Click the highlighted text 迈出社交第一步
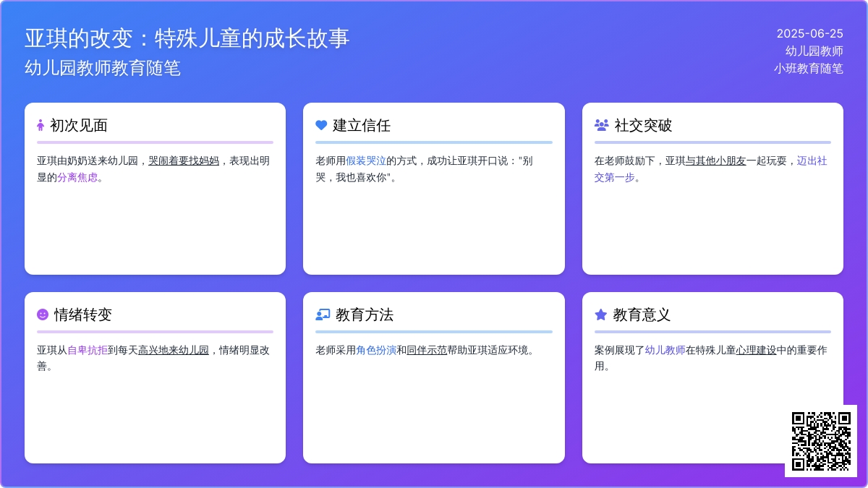Screen dimensions: 868x488 pos(711,169)
